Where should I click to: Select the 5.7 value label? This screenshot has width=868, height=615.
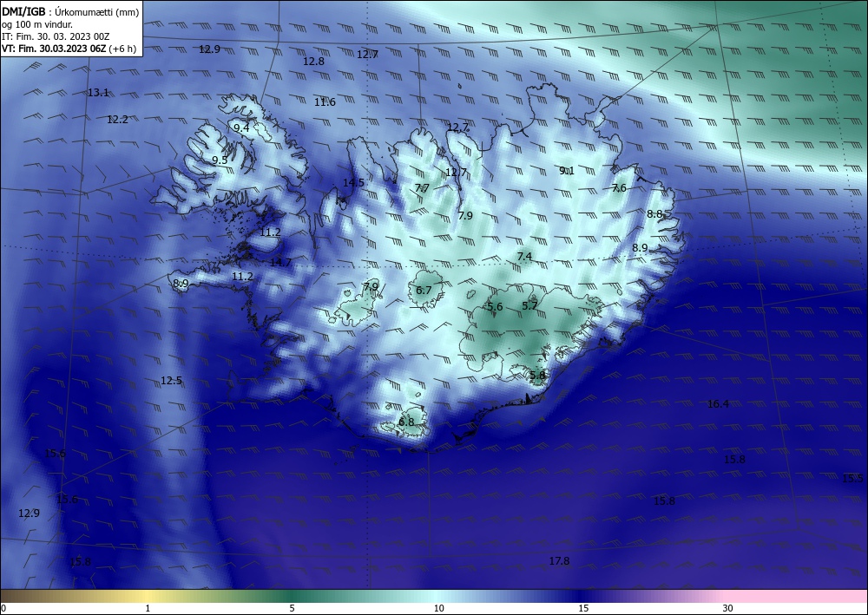point(529,306)
